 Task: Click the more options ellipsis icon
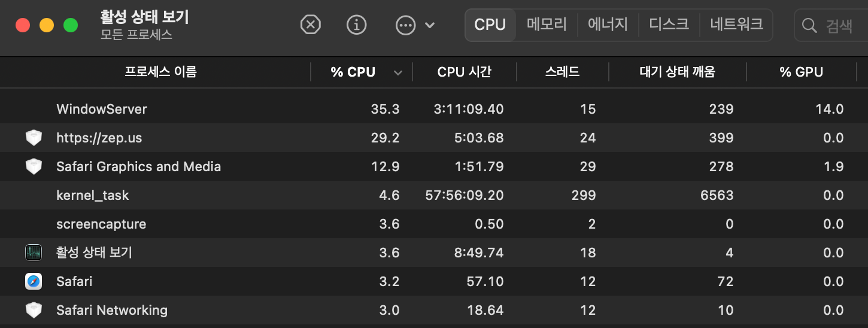[406, 25]
